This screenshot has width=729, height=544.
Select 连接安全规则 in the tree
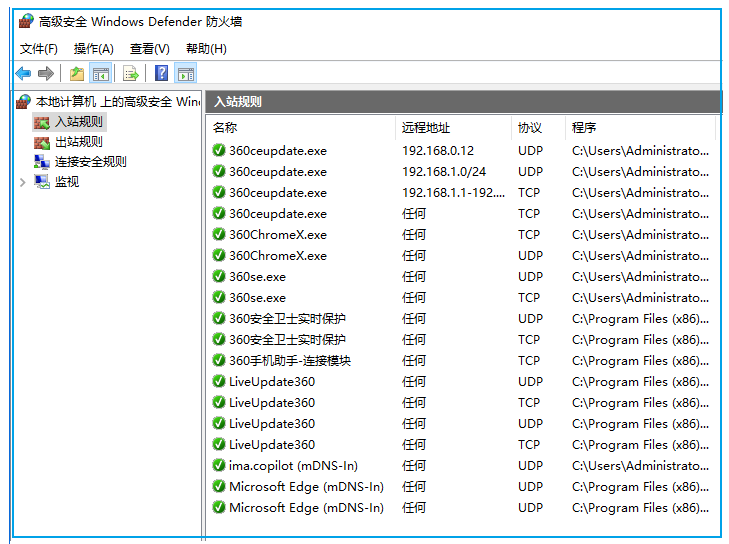[91, 162]
